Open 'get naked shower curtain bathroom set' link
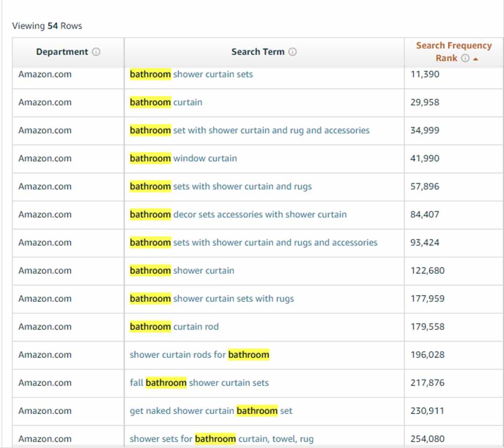The width and height of the screenshot is (504, 448). (x=211, y=411)
